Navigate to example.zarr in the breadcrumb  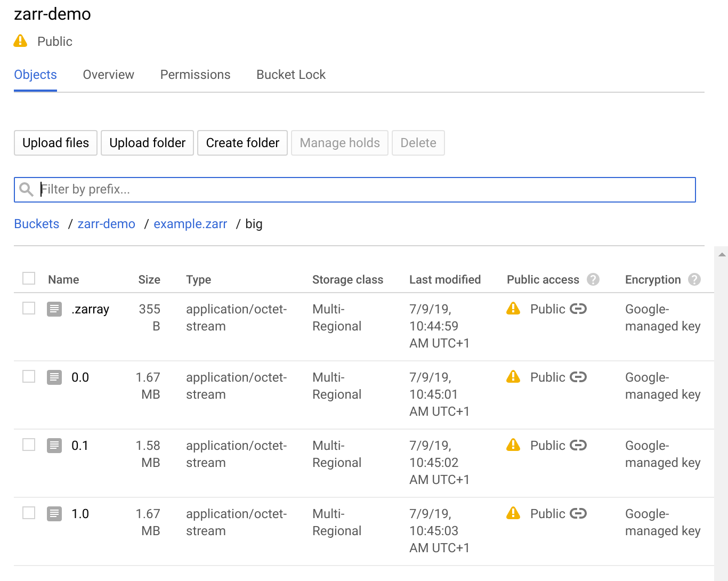[190, 224]
